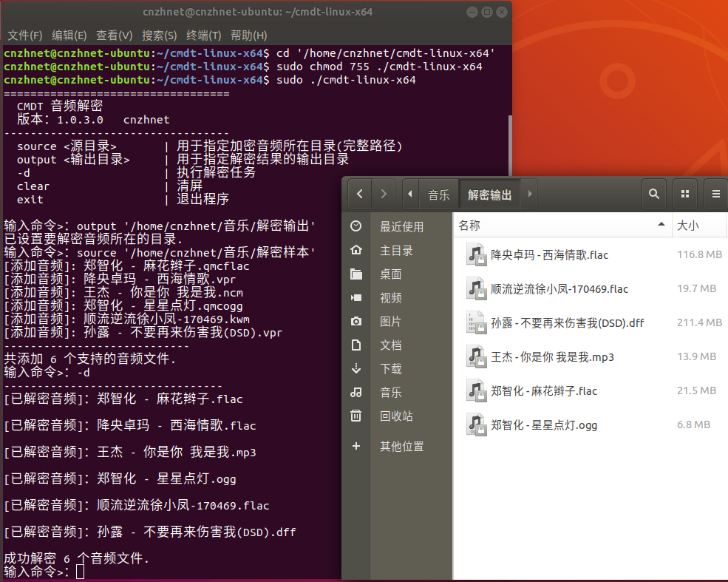Click the camera icon for pictures
The image size is (728, 582).
[x=356, y=321]
